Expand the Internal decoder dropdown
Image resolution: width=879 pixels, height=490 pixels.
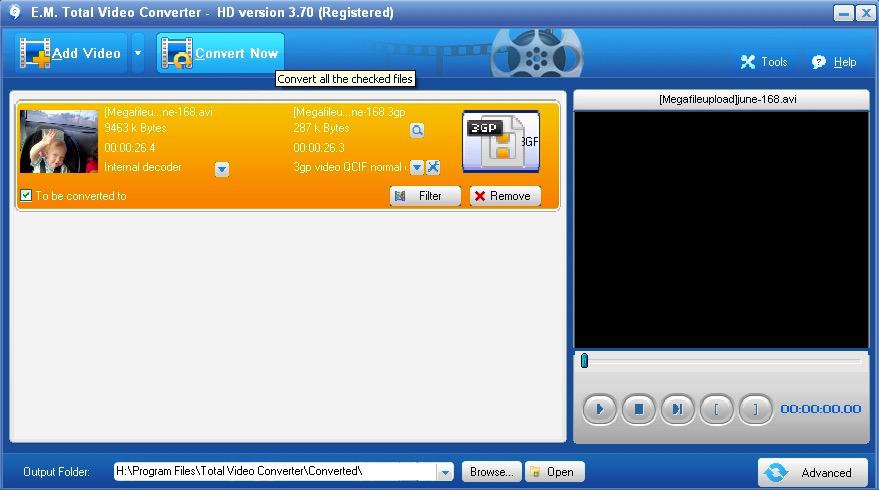pyautogui.click(x=222, y=169)
